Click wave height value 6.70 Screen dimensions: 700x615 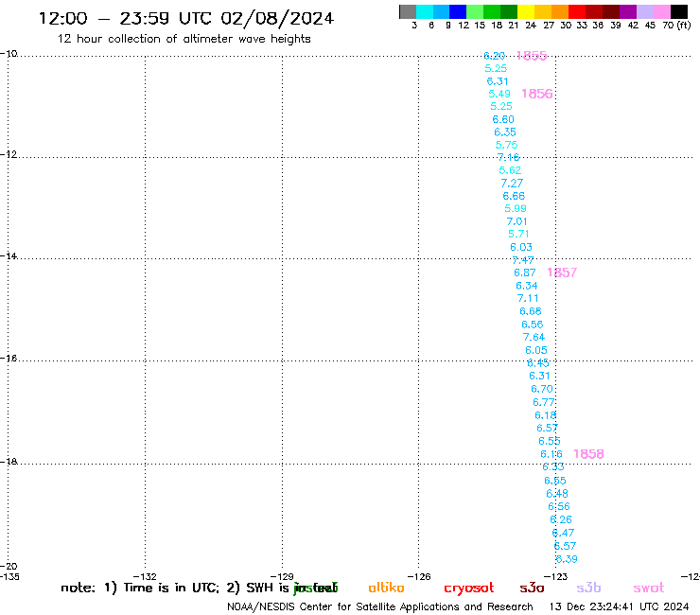point(542,389)
